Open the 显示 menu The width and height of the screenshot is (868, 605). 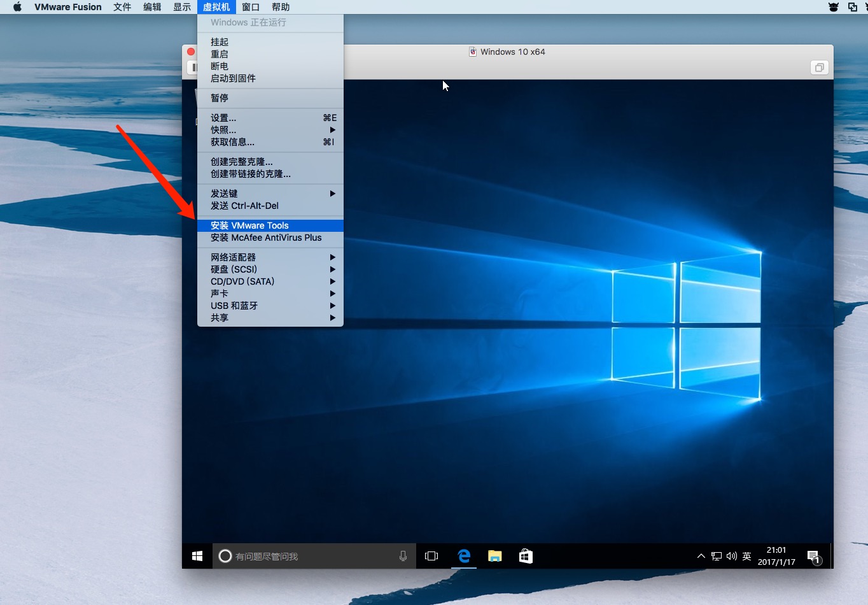pyautogui.click(x=182, y=7)
